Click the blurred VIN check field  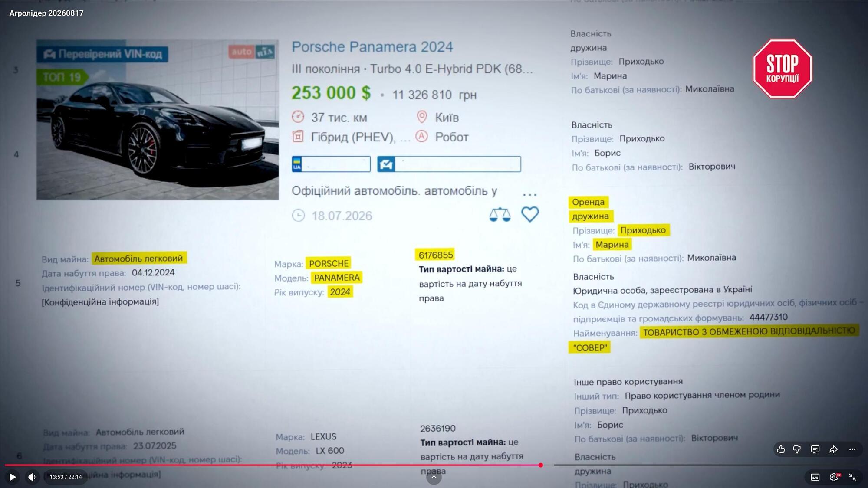tap(449, 164)
